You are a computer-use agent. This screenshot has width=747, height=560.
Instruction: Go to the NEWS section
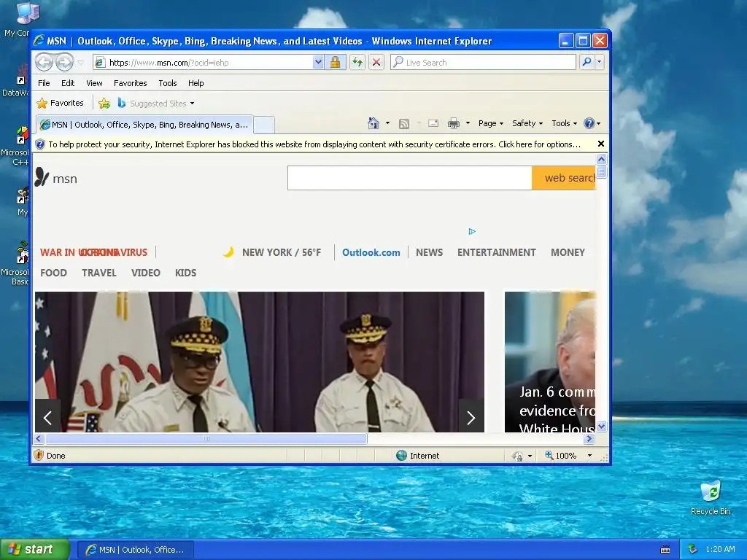429,252
